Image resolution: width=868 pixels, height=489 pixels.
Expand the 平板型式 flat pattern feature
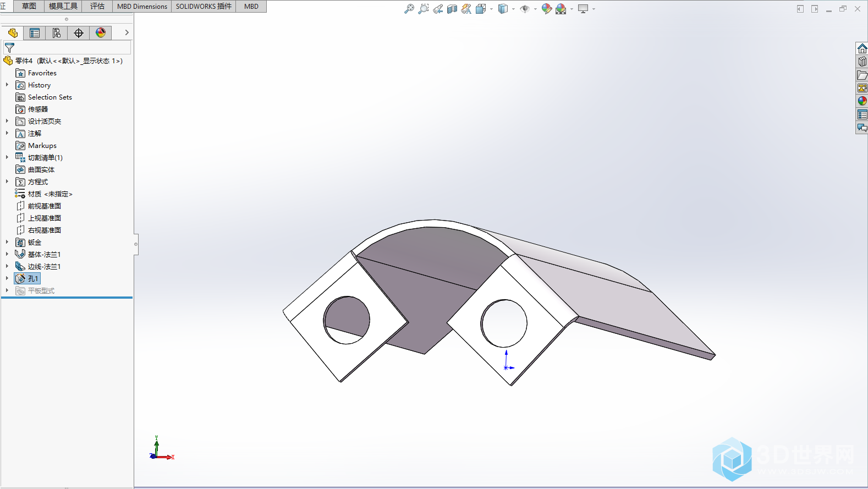point(7,290)
